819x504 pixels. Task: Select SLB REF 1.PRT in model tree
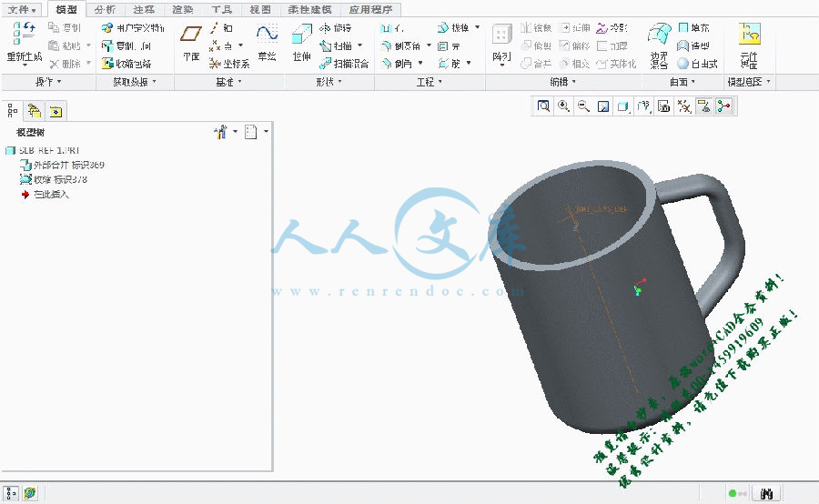coord(43,150)
